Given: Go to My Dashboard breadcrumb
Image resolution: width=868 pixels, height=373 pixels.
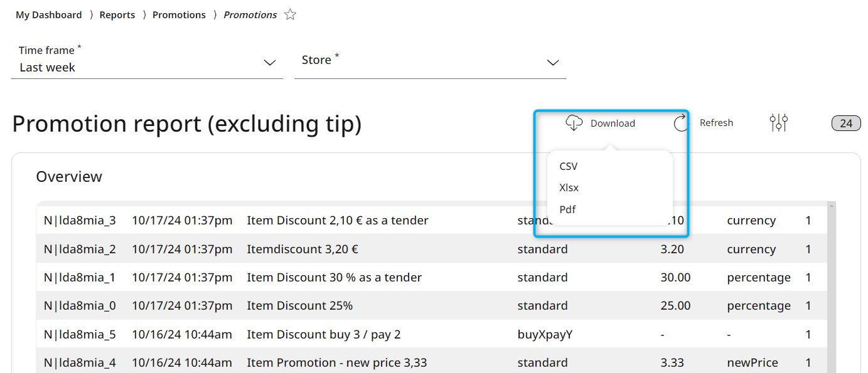Looking at the screenshot, I should tap(49, 14).
